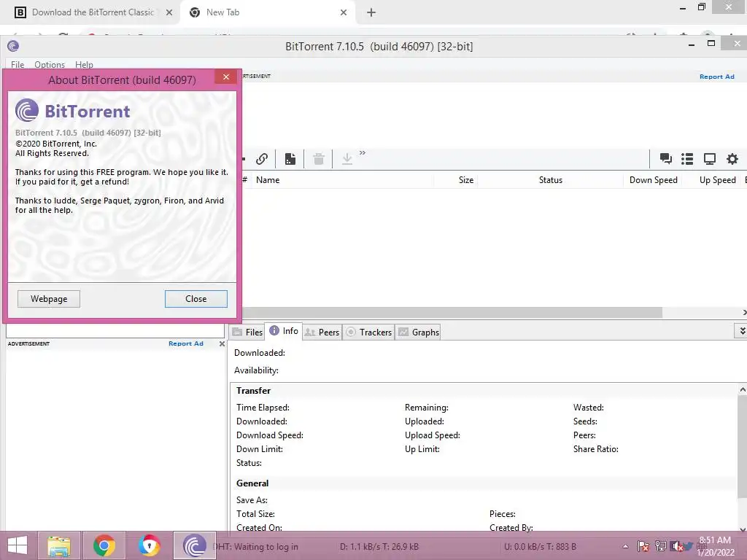The image size is (747, 560).
Task: Click the General section header
Action: tap(252, 483)
